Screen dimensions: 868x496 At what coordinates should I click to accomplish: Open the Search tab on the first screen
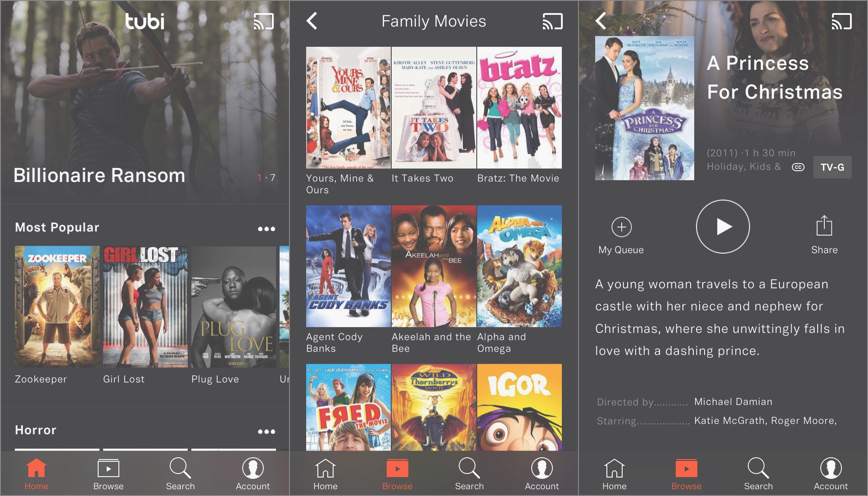(181, 474)
